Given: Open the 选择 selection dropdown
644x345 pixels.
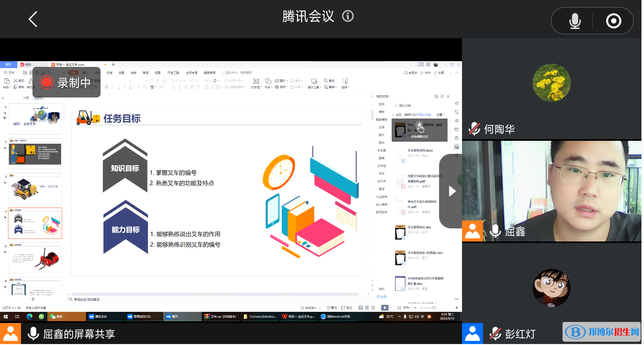Looking at the screenshot, I should (345, 83).
